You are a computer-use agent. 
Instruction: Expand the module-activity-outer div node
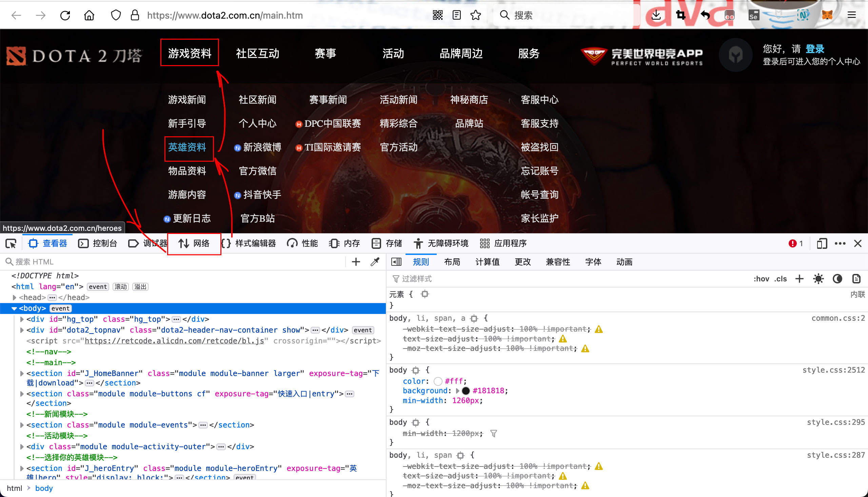(22, 447)
